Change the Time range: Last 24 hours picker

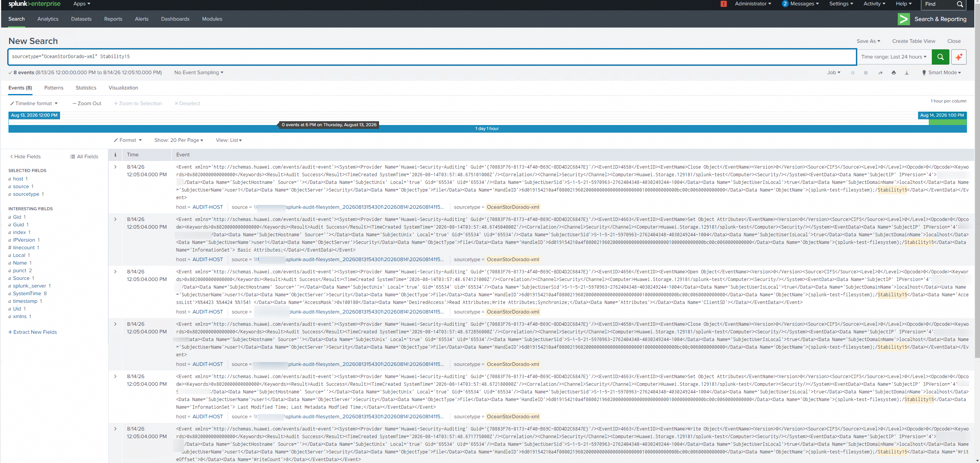(894, 57)
